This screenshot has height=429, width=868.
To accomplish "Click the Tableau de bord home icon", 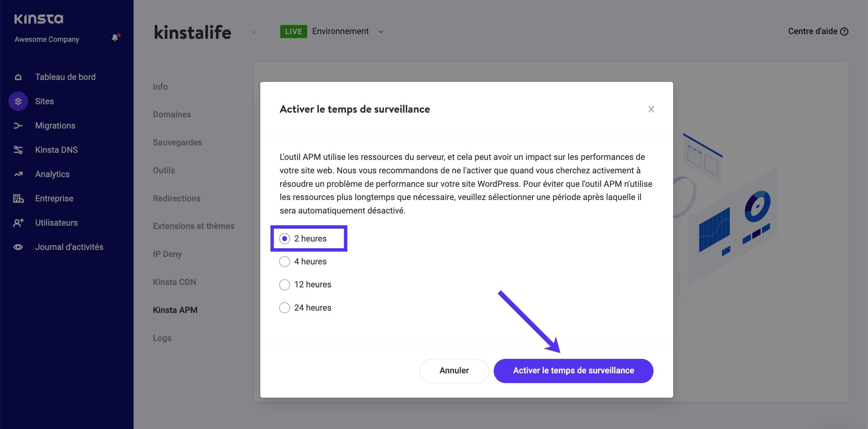I will click(18, 77).
